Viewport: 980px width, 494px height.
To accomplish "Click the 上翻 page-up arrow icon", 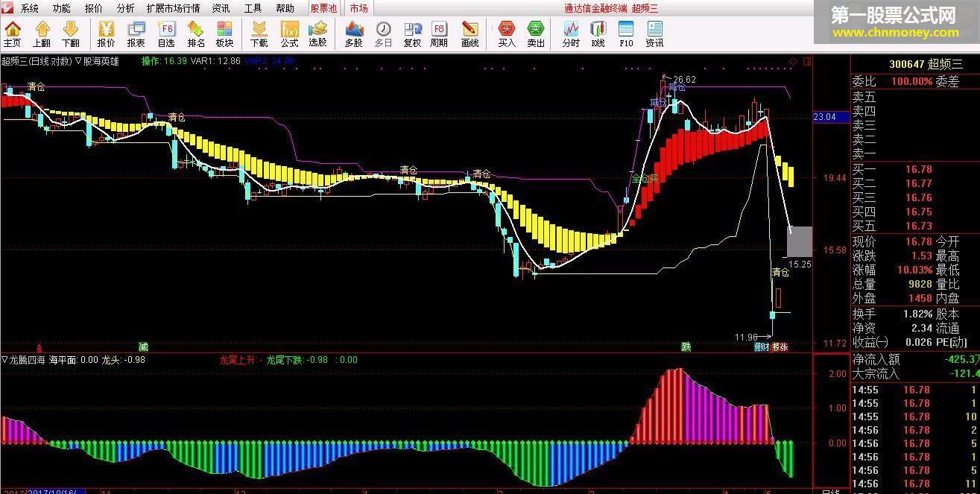I will tap(42, 34).
